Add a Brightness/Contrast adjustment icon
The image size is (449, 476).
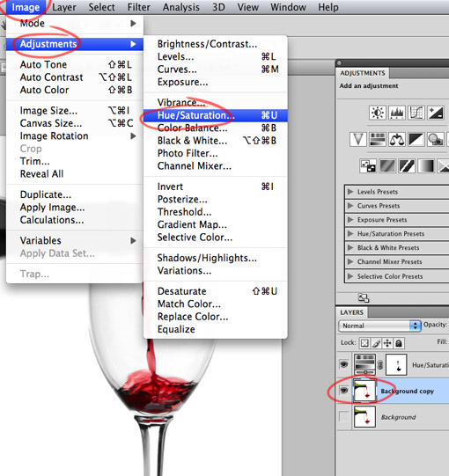click(x=378, y=113)
